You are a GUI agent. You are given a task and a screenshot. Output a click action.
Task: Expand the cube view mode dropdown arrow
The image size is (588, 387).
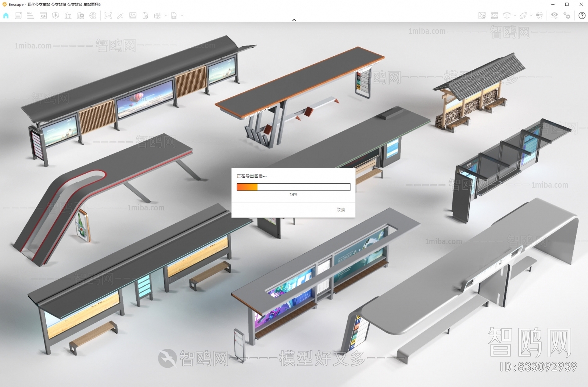[514, 15]
